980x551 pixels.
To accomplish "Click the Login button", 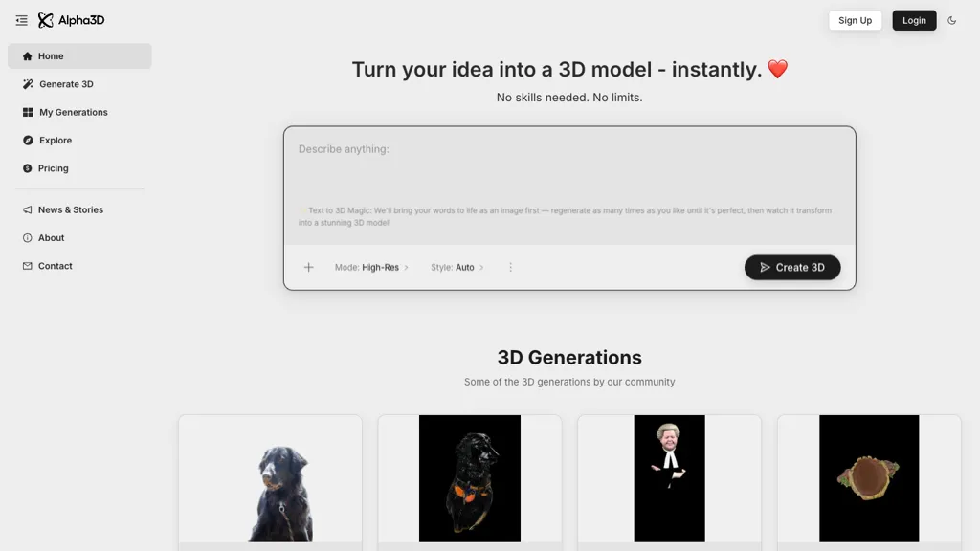I will [x=914, y=20].
